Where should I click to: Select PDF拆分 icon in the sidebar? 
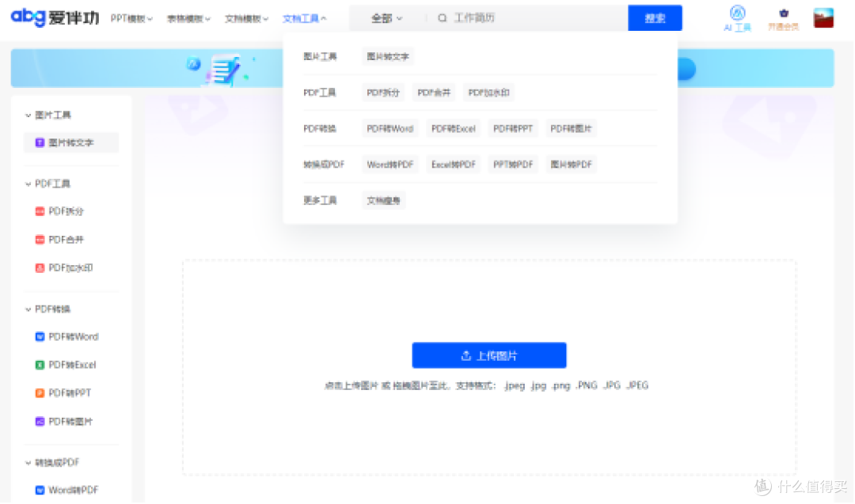[x=40, y=211]
